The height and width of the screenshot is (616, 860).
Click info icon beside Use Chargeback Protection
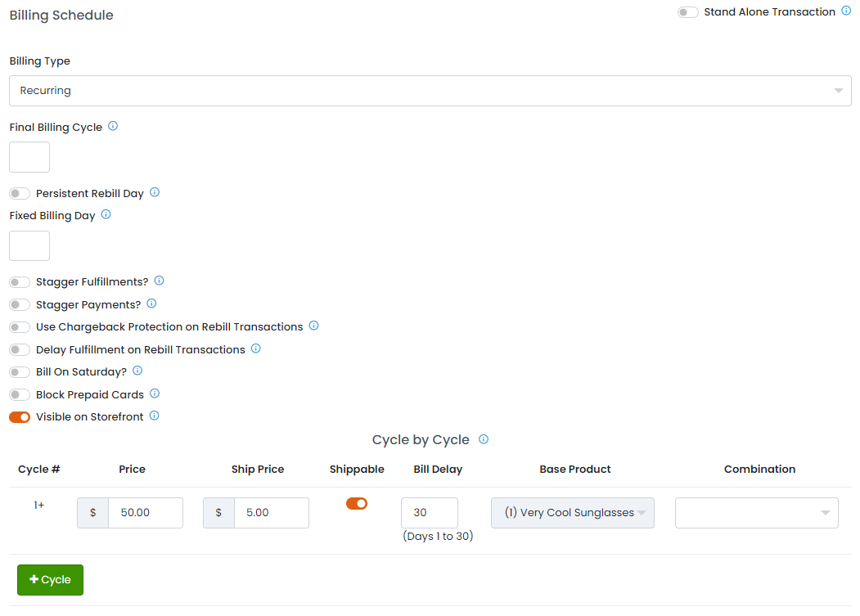[314, 326]
